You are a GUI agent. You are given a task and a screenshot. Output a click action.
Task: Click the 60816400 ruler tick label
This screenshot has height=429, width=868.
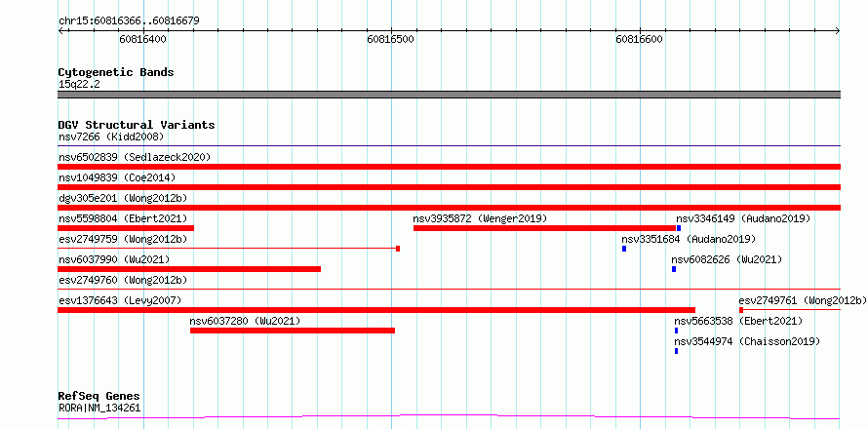[x=142, y=39]
